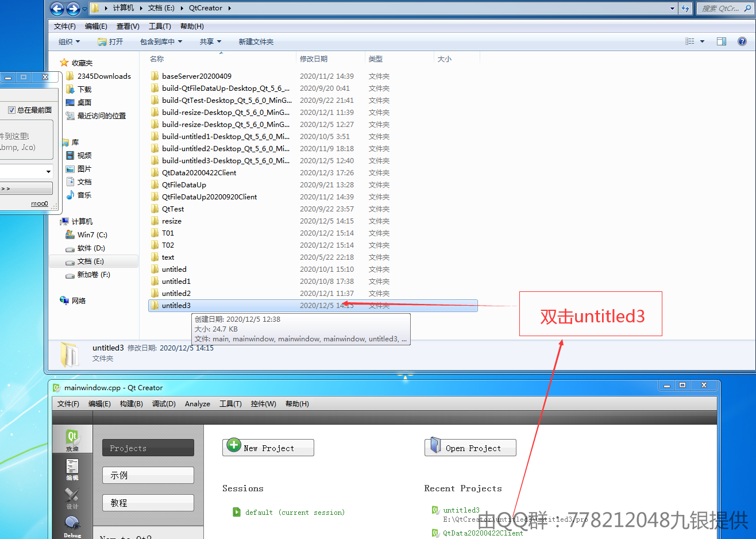
Task: Select the QtTest folder
Action: coord(173,209)
